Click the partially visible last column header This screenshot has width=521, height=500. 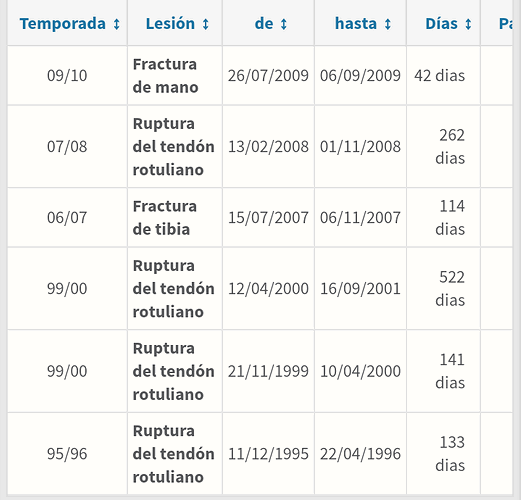click(x=497, y=23)
